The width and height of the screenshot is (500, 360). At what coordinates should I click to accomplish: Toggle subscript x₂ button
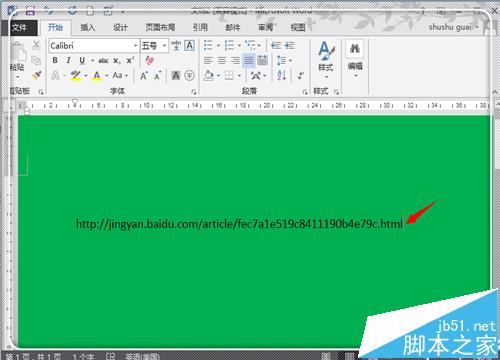(x=116, y=61)
